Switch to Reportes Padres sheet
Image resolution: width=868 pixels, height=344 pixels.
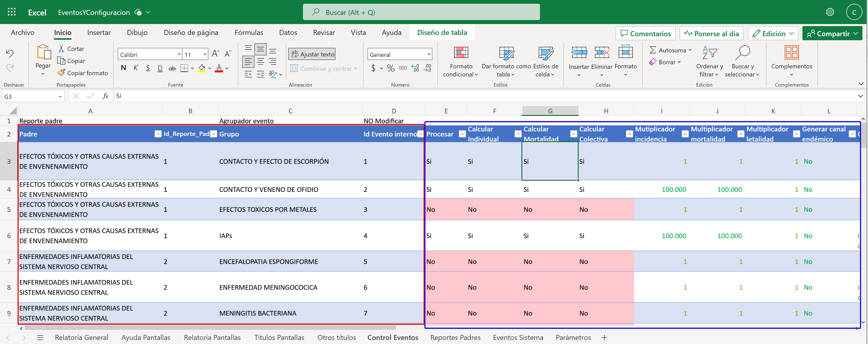(455, 338)
